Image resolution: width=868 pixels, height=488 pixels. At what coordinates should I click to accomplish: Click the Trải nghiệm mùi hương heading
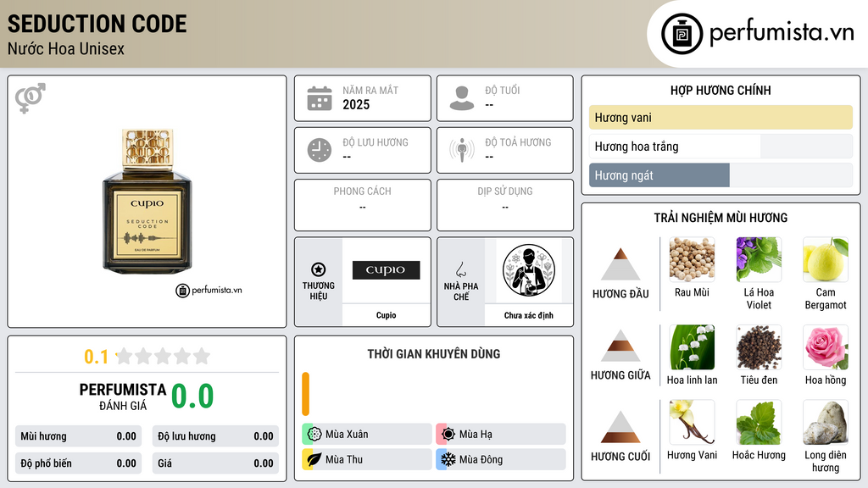coord(721,218)
